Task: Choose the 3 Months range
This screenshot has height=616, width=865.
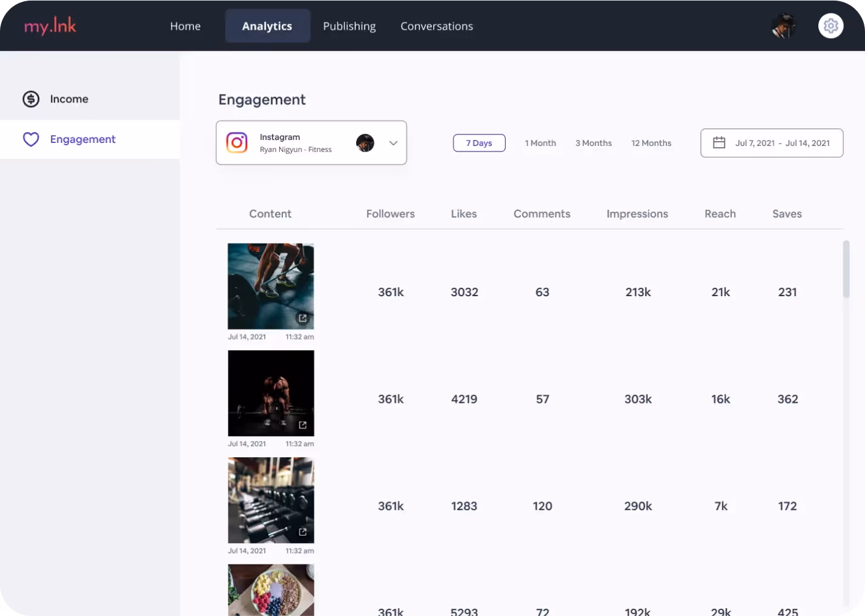Action: tap(594, 143)
